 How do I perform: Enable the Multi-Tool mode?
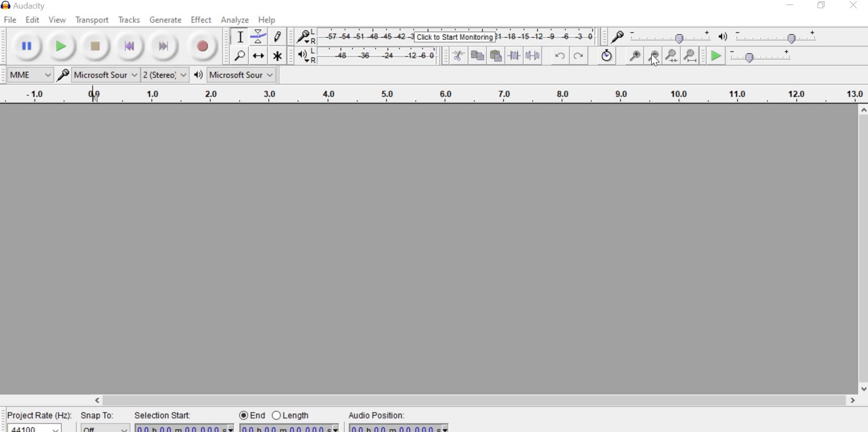[277, 55]
